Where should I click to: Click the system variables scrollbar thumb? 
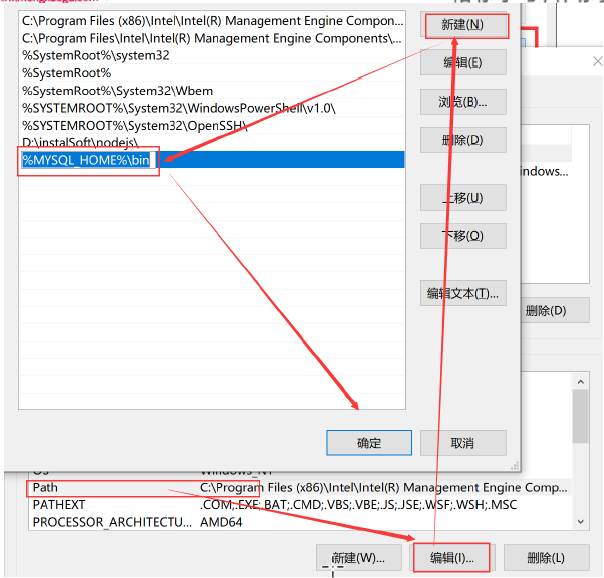coord(581,417)
